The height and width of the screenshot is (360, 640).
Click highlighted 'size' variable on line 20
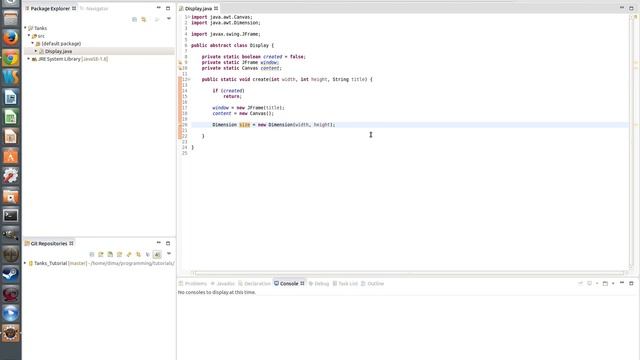tap(244, 124)
